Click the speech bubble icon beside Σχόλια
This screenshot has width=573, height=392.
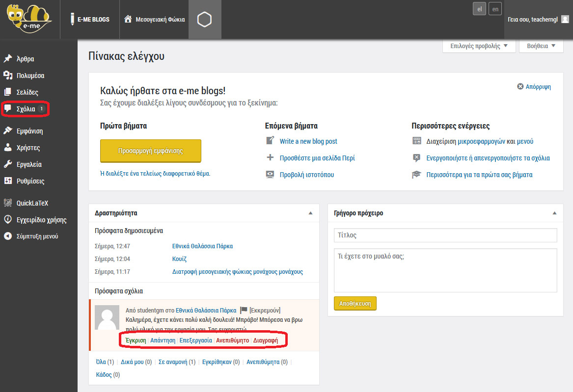(8, 109)
